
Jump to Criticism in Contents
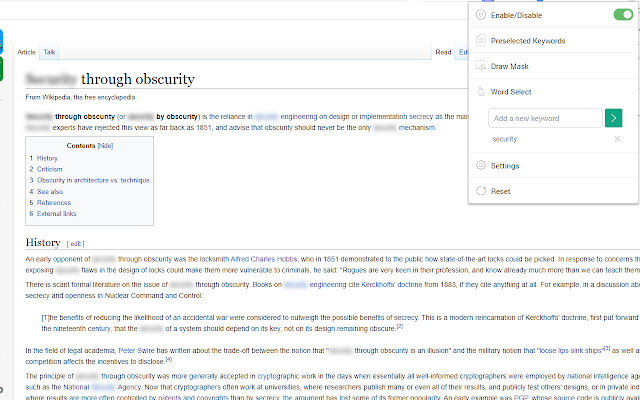50,169
